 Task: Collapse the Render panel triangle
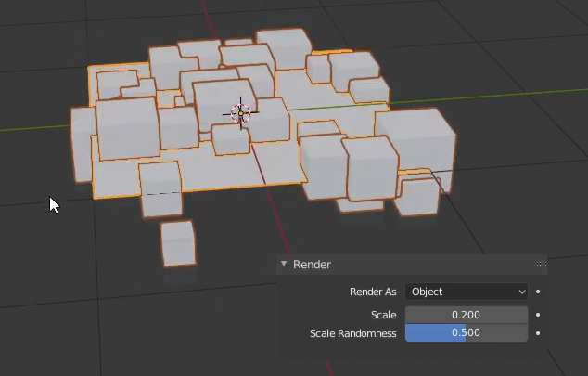[x=284, y=264]
